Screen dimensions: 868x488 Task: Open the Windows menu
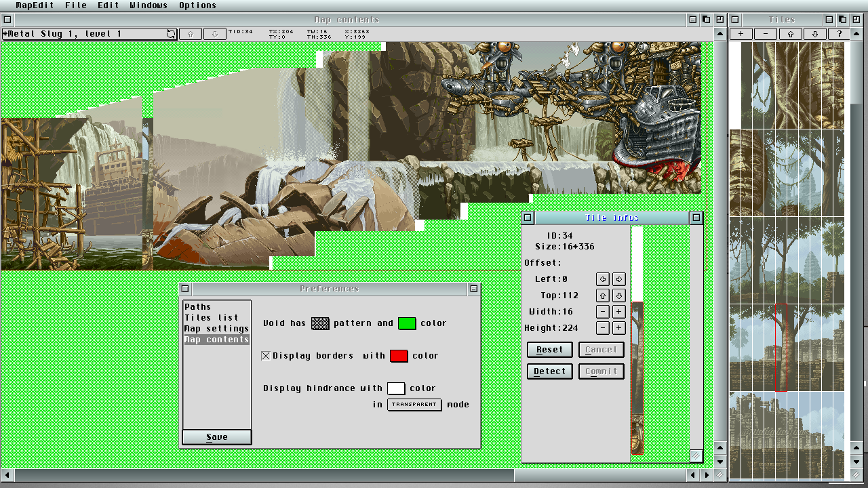tap(148, 5)
